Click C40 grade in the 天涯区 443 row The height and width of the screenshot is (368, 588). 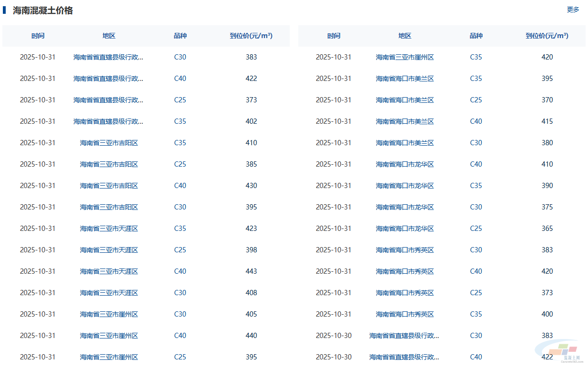[180, 271]
